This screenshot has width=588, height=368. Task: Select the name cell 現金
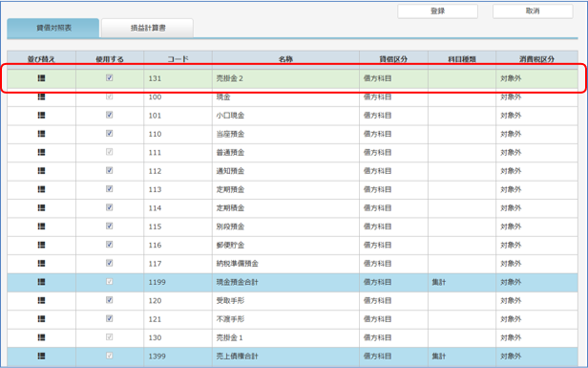point(285,97)
